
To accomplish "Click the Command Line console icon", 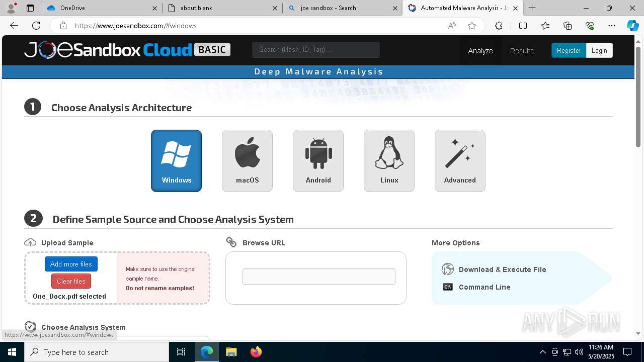I will click(448, 287).
